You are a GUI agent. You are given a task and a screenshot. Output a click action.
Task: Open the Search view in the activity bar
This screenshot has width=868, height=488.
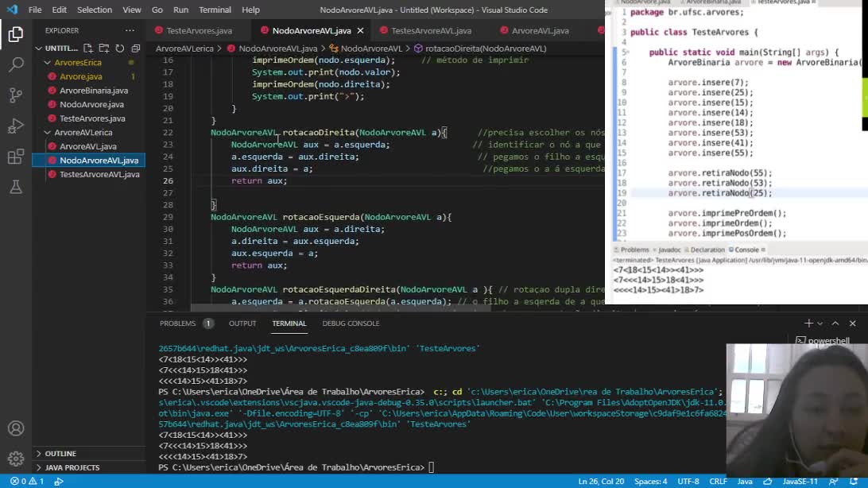coord(16,64)
